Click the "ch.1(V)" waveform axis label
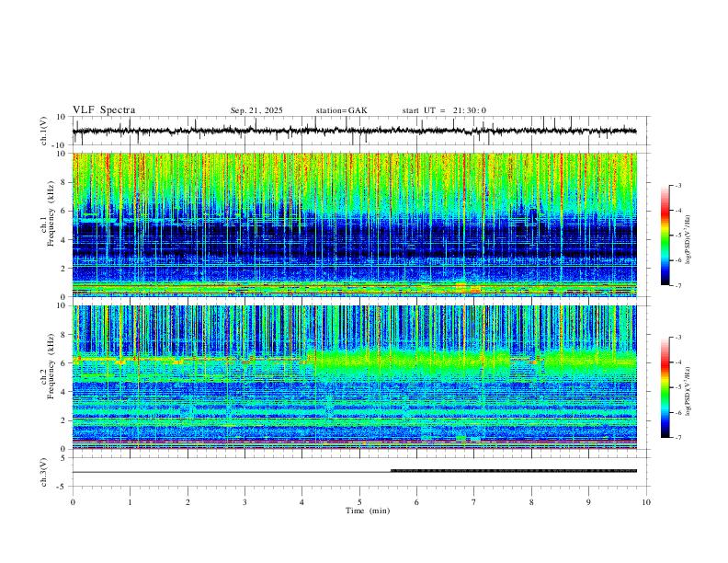 [x=44, y=131]
